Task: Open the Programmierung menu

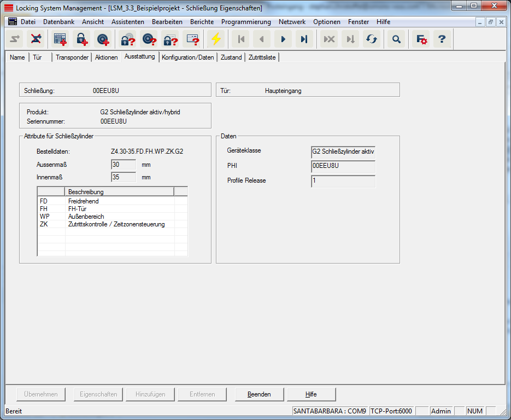Action: [246, 22]
